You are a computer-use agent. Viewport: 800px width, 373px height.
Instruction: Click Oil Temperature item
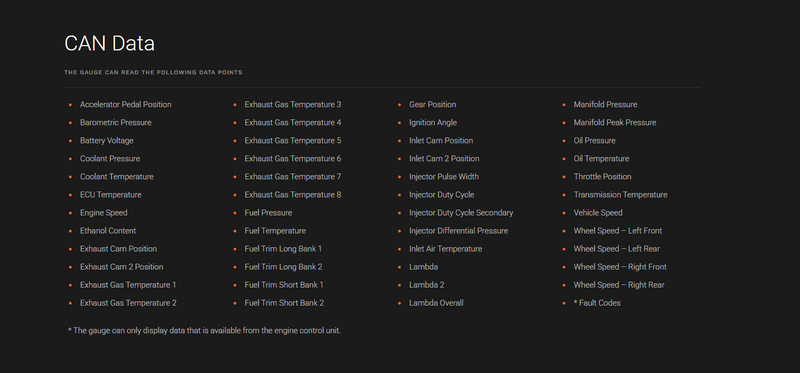tap(601, 159)
